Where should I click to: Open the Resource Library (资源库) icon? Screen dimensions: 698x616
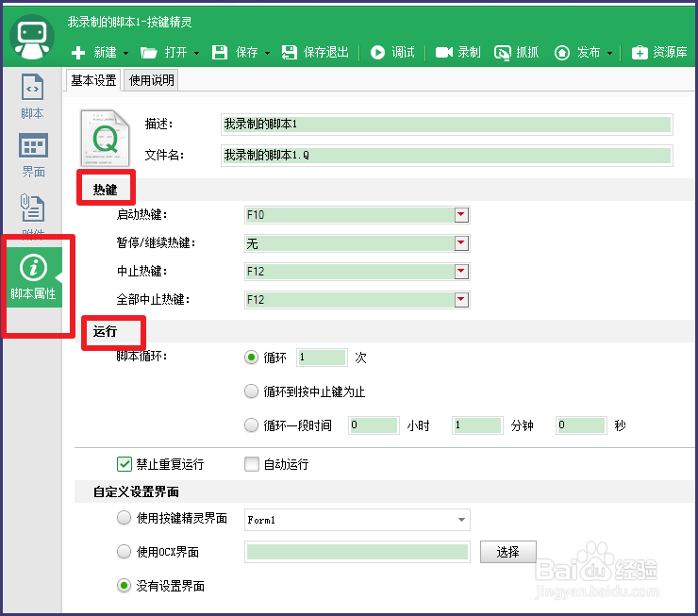coord(640,53)
